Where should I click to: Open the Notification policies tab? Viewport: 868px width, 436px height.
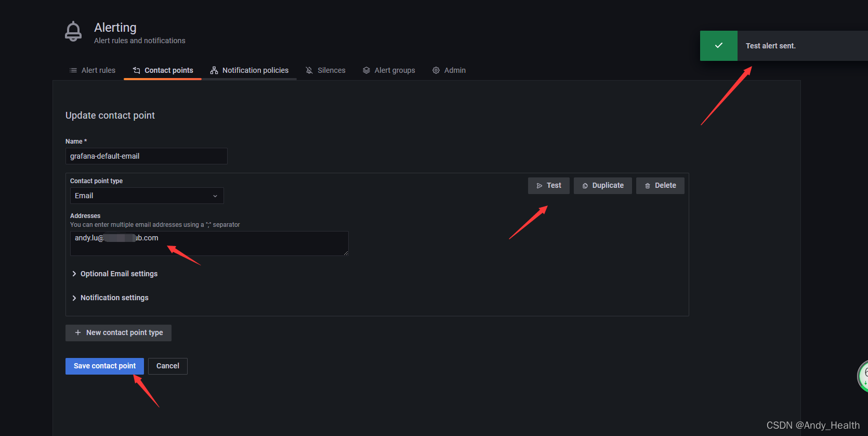coord(249,70)
